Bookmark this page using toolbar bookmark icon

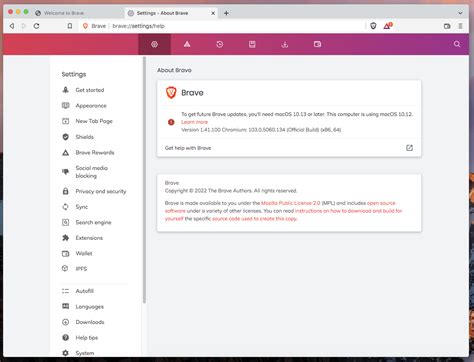70,26
